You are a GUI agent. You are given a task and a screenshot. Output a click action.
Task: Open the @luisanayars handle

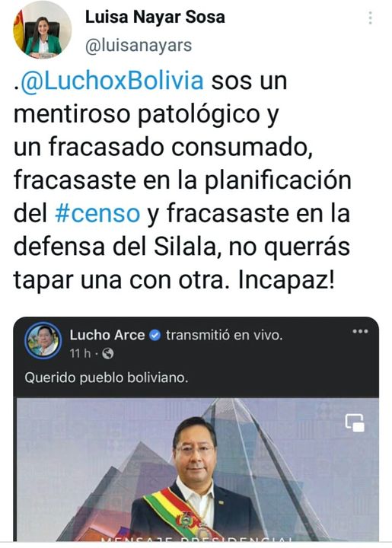[x=139, y=46]
